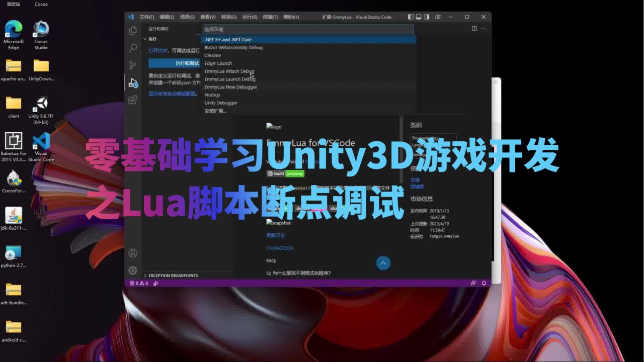Choose Blazor WebAssembly Debug environment
The width and height of the screenshot is (644, 362).
tap(308, 47)
